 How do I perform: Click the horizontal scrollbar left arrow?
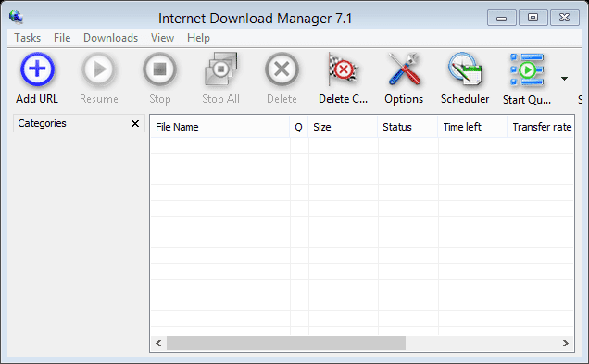point(158,343)
